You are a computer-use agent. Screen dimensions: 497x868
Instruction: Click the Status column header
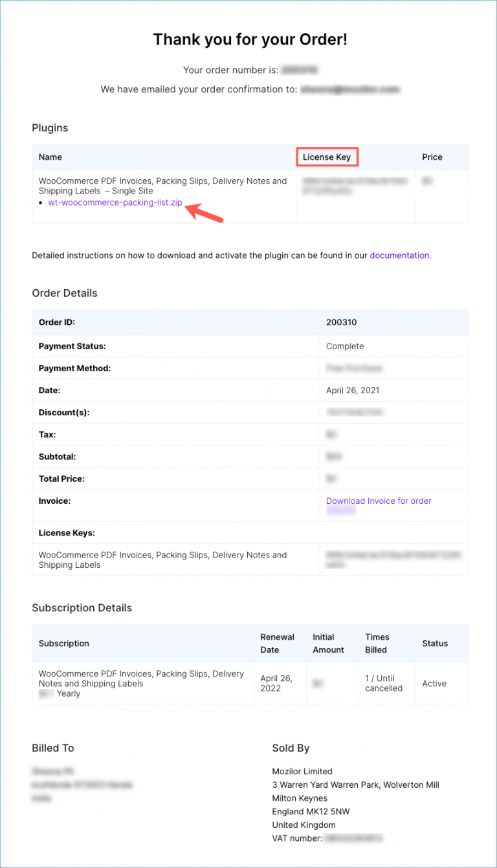pyautogui.click(x=435, y=644)
